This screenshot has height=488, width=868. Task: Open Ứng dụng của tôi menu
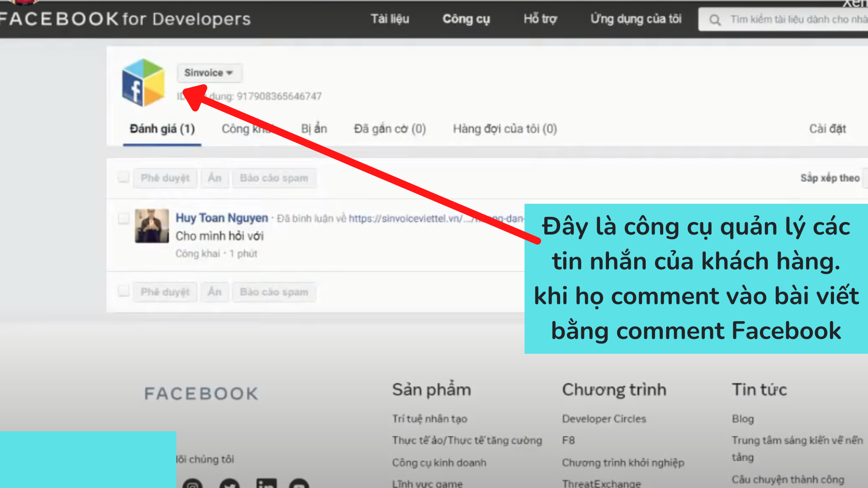point(636,19)
